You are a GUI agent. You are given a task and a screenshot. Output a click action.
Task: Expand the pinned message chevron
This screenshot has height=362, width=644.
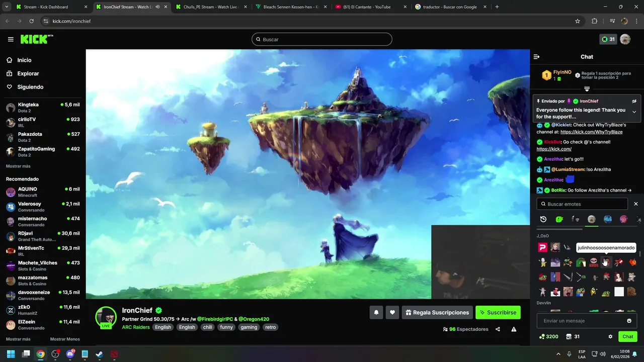click(x=634, y=112)
